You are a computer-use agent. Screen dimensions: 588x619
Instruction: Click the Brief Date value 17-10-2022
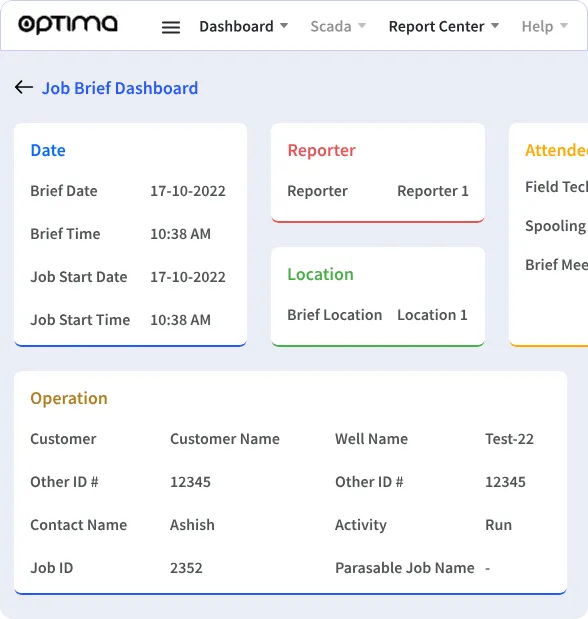[x=188, y=191]
